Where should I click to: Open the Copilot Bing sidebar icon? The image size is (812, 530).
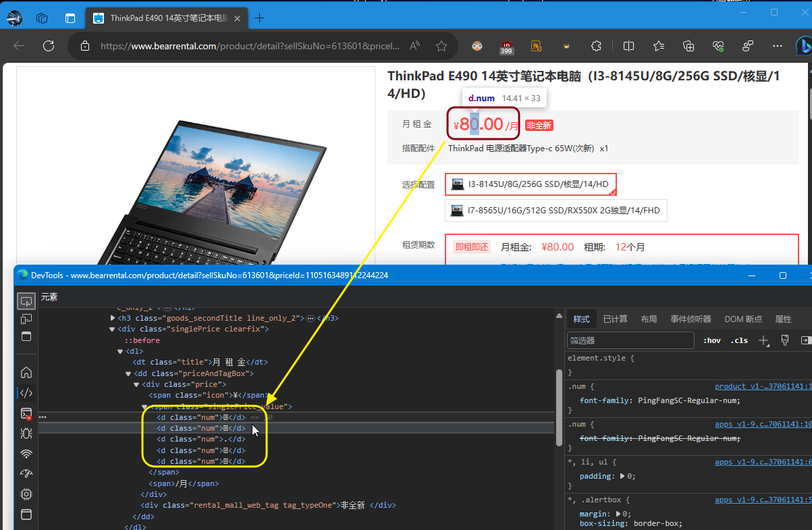point(804,46)
